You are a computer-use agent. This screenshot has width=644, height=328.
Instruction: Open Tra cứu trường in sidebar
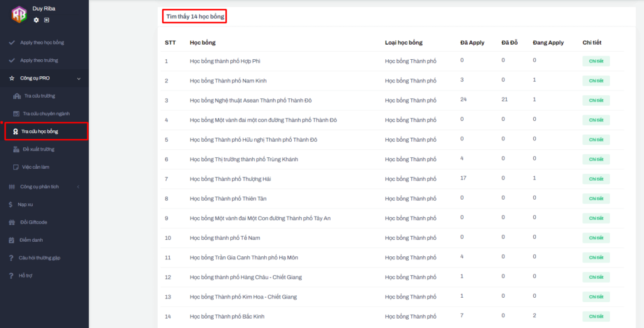pyautogui.click(x=39, y=96)
